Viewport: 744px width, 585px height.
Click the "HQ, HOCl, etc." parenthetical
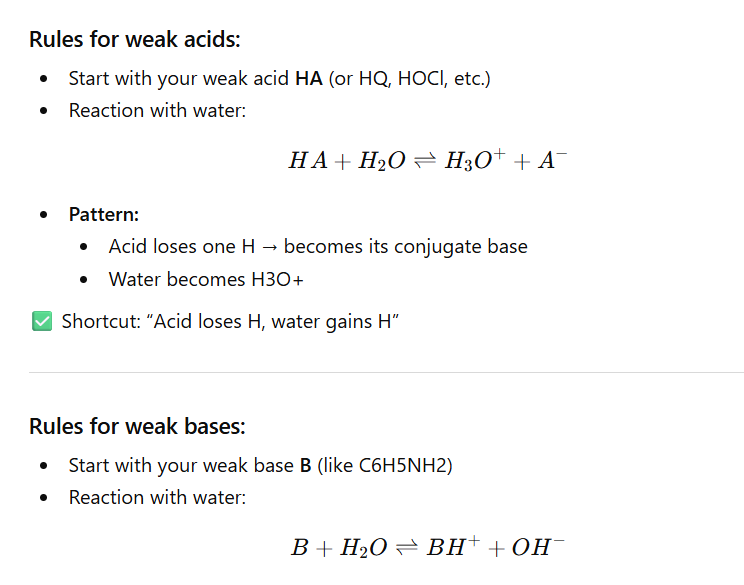(418, 78)
